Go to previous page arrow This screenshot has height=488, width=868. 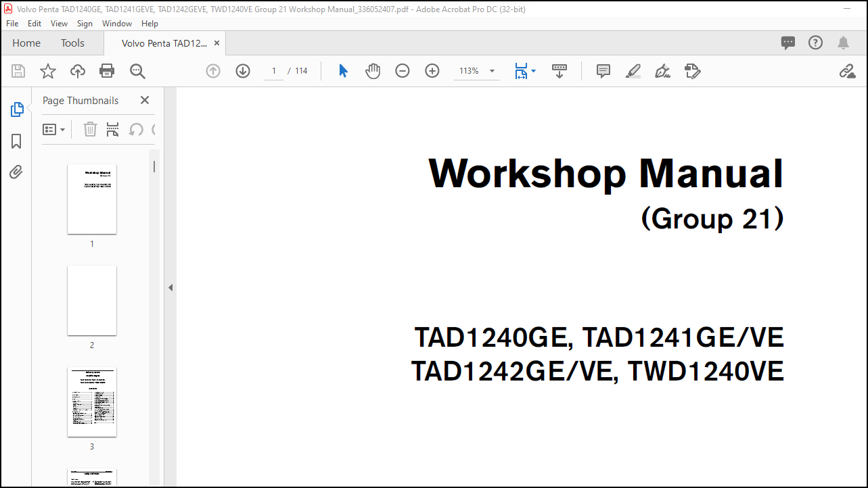point(213,71)
